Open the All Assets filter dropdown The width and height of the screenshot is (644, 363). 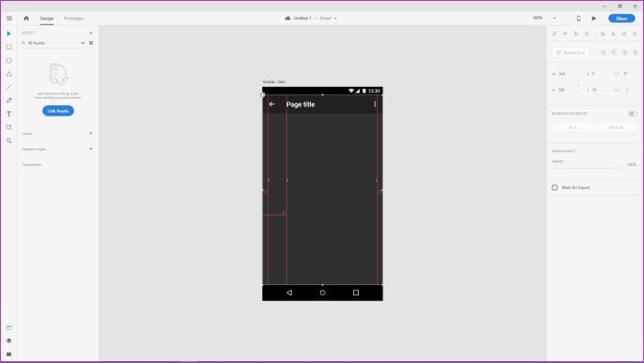point(83,43)
